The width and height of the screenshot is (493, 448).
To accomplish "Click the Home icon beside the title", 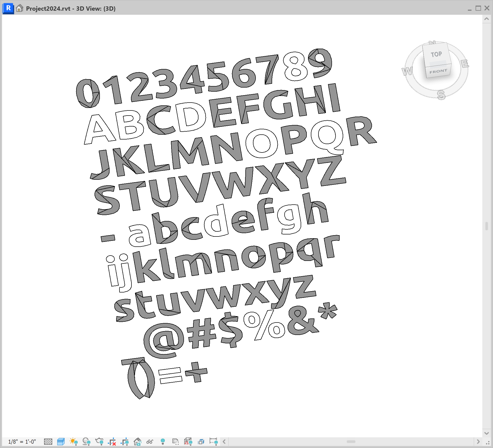I will 19,8.
